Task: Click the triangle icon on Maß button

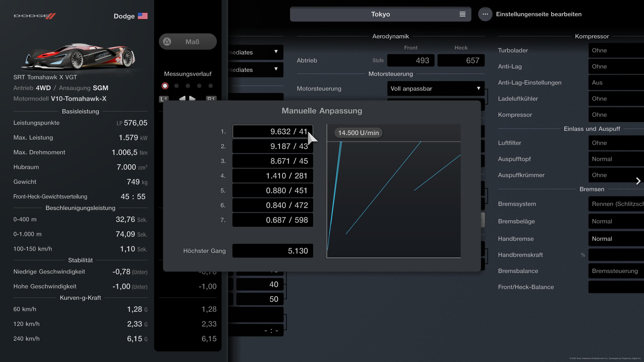Action: click(x=167, y=41)
